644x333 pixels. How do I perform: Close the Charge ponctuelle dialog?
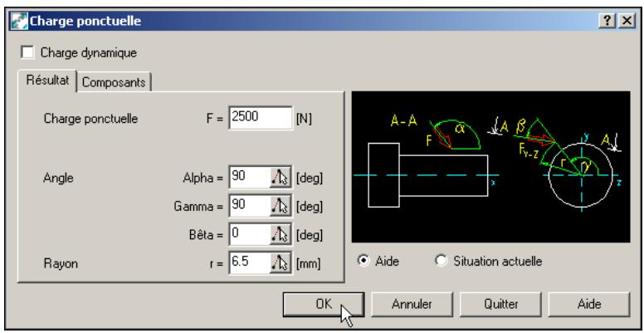pos(626,21)
